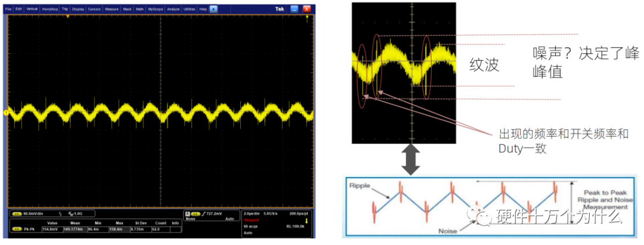The width and height of the screenshot is (644, 245).
Task: Close the oscilloscope window with red X
Action: (307, 10)
